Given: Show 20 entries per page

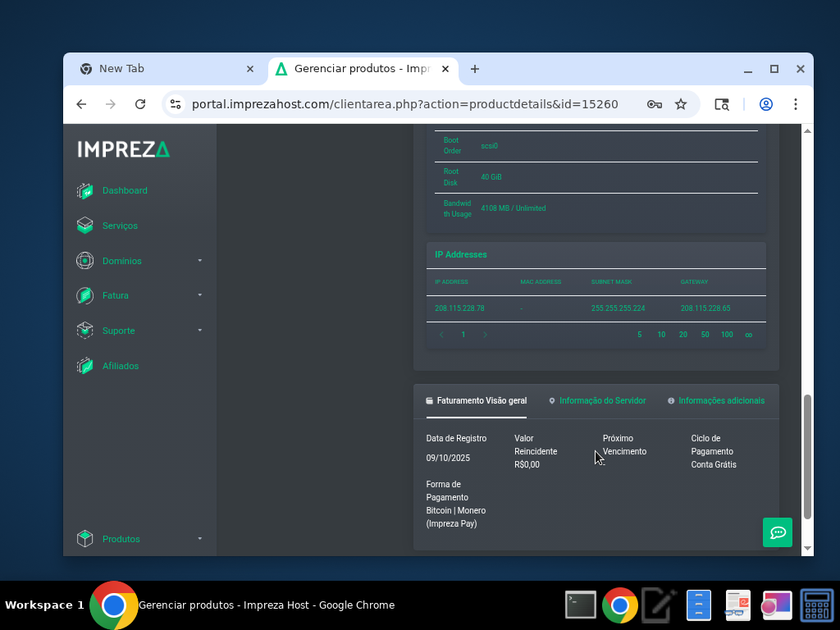Looking at the screenshot, I should click(x=683, y=335).
